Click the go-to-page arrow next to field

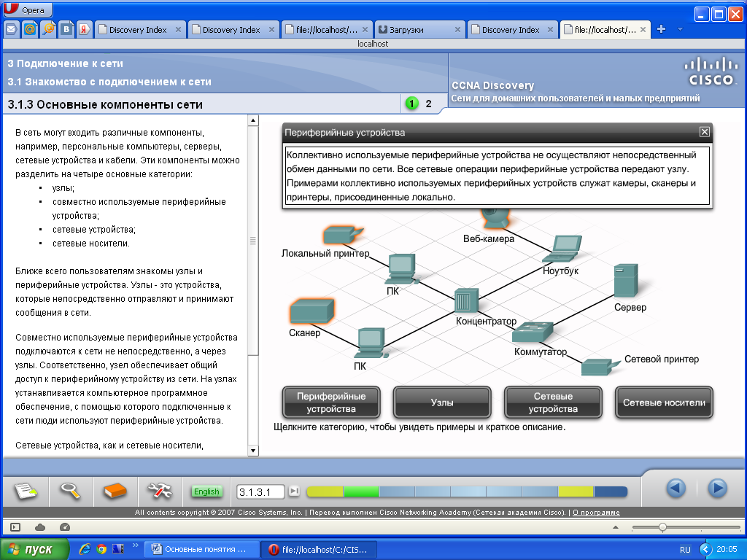[294, 491]
